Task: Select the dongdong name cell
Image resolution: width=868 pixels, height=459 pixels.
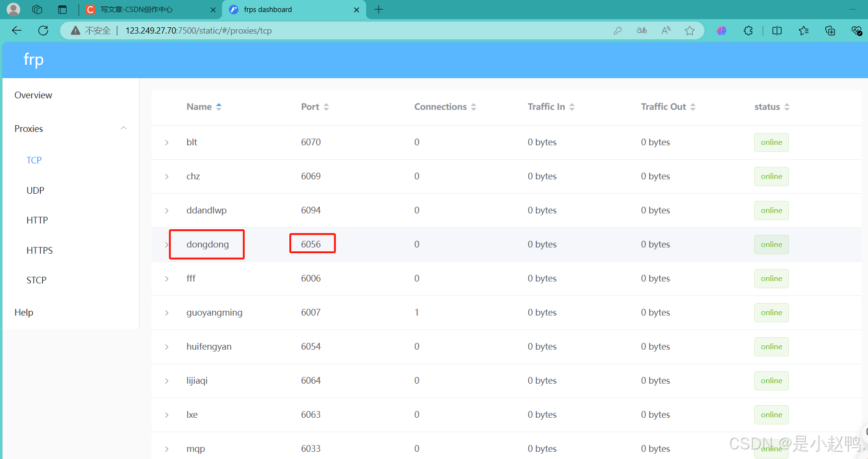Action: click(x=207, y=244)
